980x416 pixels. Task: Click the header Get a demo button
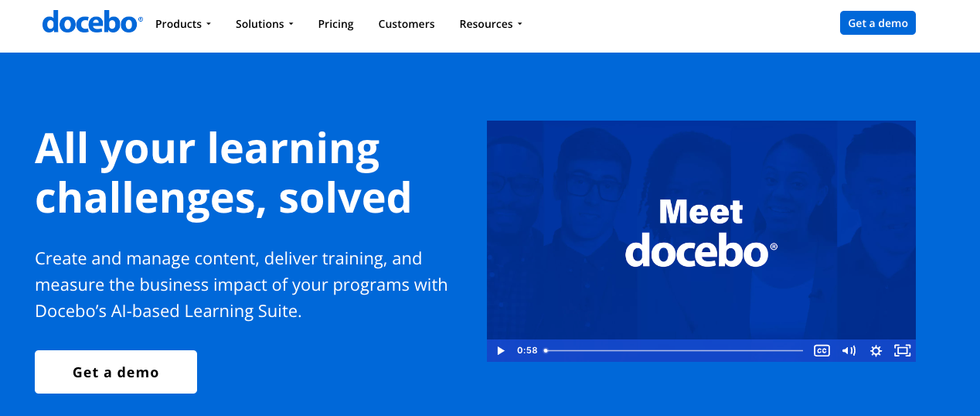878,23
